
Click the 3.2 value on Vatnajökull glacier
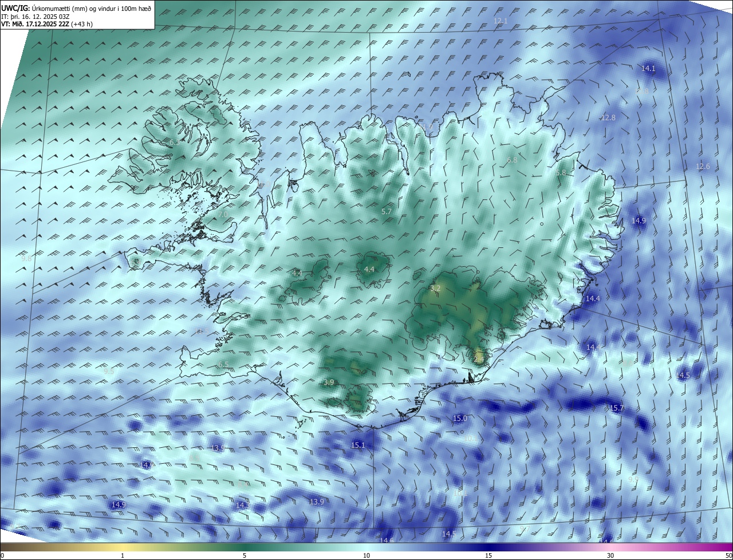(x=435, y=288)
